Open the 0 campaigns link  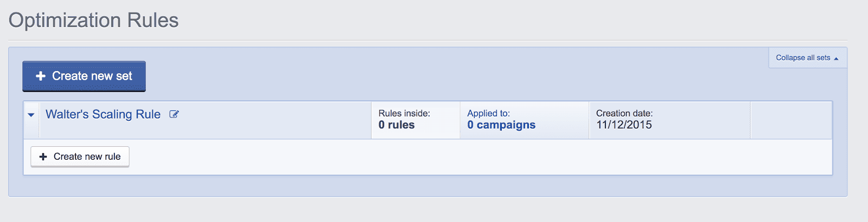(x=501, y=125)
